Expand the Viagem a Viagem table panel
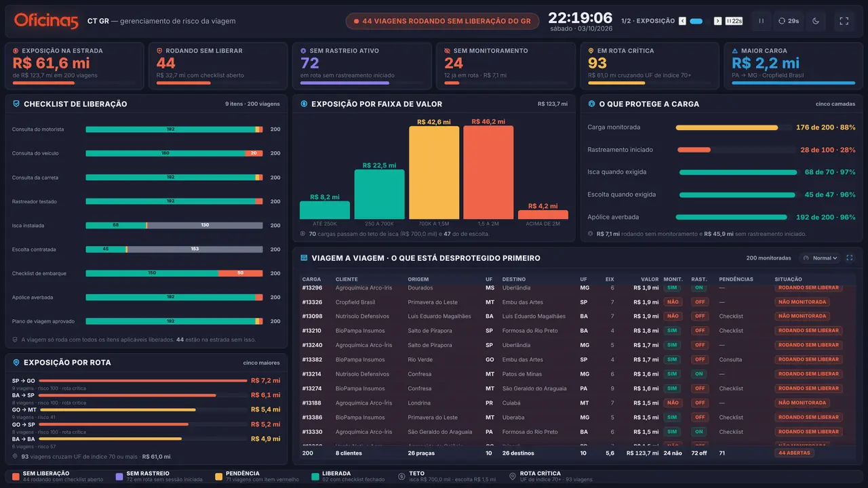Image resolution: width=868 pixels, height=488 pixels. click(849, 258)
